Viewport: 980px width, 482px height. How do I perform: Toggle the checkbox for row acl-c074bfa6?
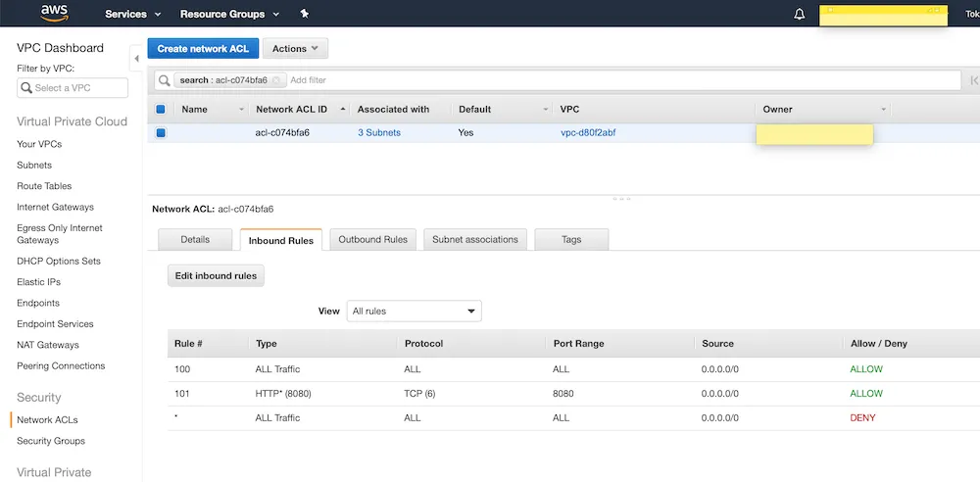click(161, 132)
